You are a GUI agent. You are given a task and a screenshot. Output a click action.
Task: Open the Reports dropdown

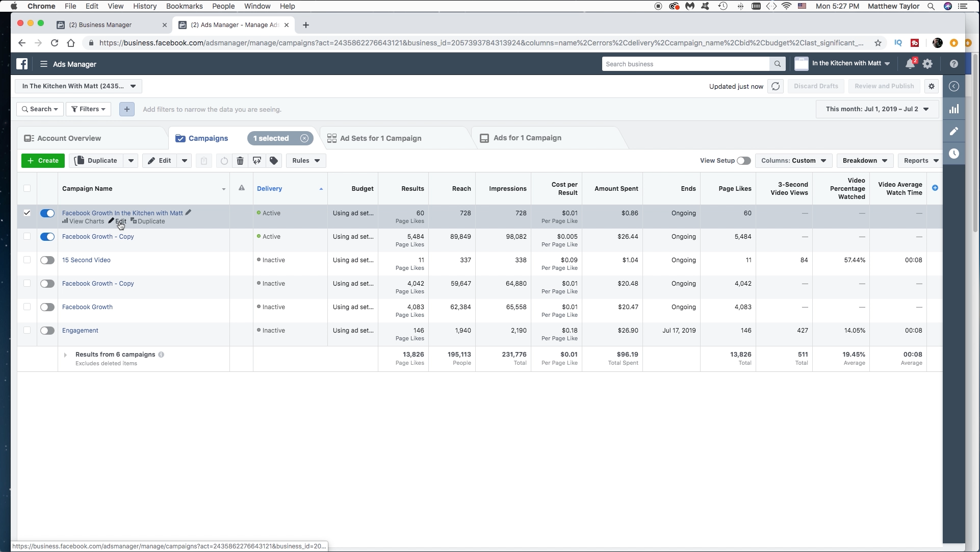tap(920, 161)
